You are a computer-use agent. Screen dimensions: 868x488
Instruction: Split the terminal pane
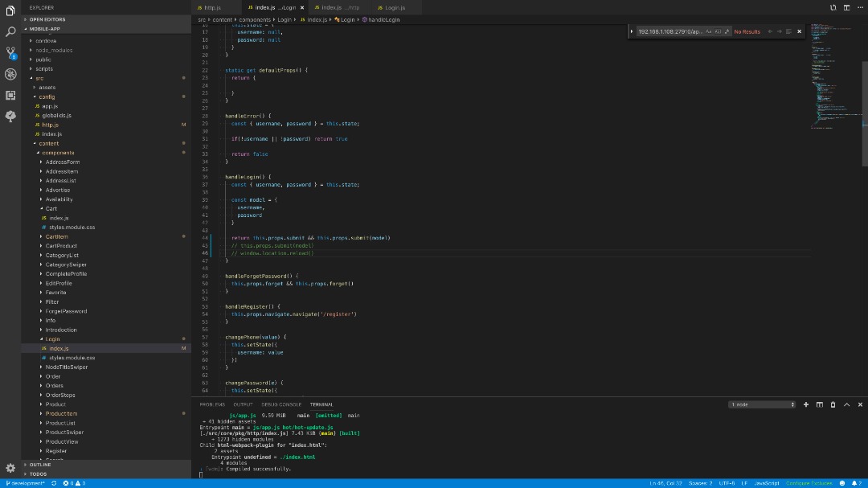click(x=820, y=404)
